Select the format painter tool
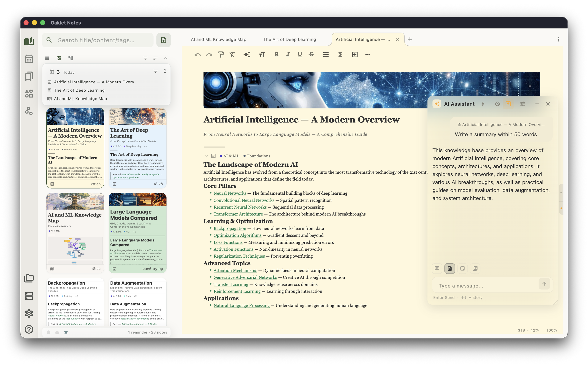 click(221, 55)
